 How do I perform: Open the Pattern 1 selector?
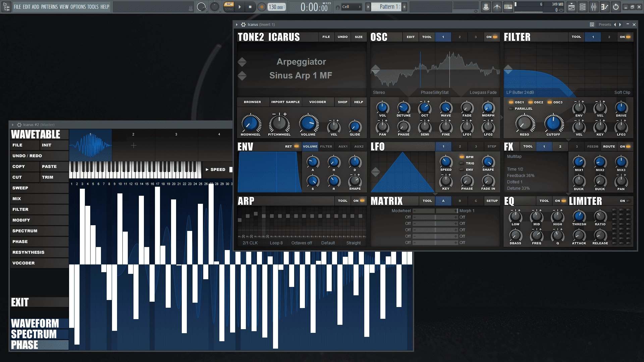[386, 7]
